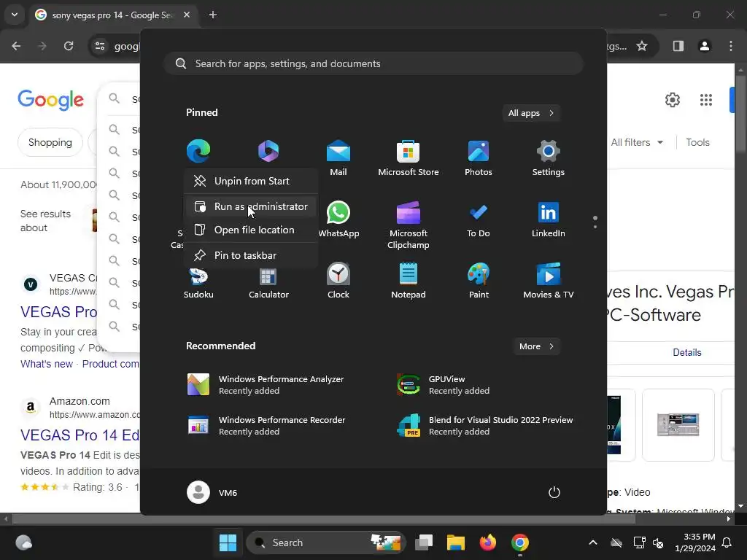
Task: Open the weather widget on taskbar
Action: point(24,542)
